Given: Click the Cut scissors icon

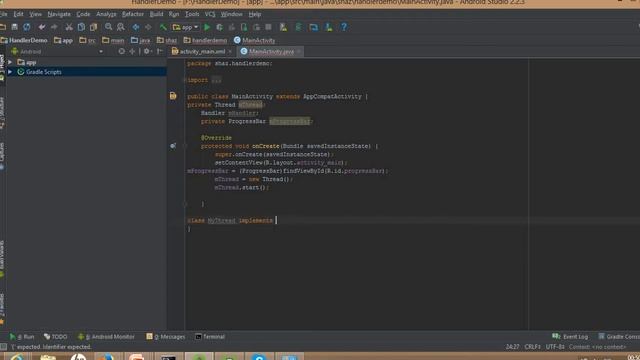Looking at the screenshot, I should 69,27.
